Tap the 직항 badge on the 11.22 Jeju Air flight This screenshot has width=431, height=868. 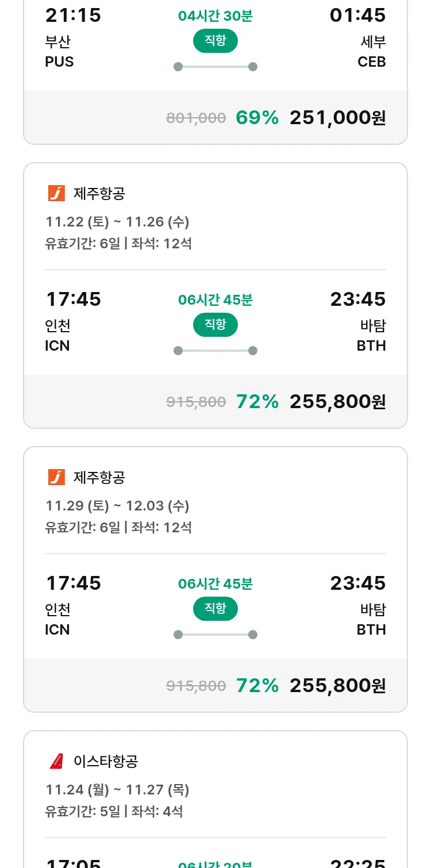(x=215, y=324)
